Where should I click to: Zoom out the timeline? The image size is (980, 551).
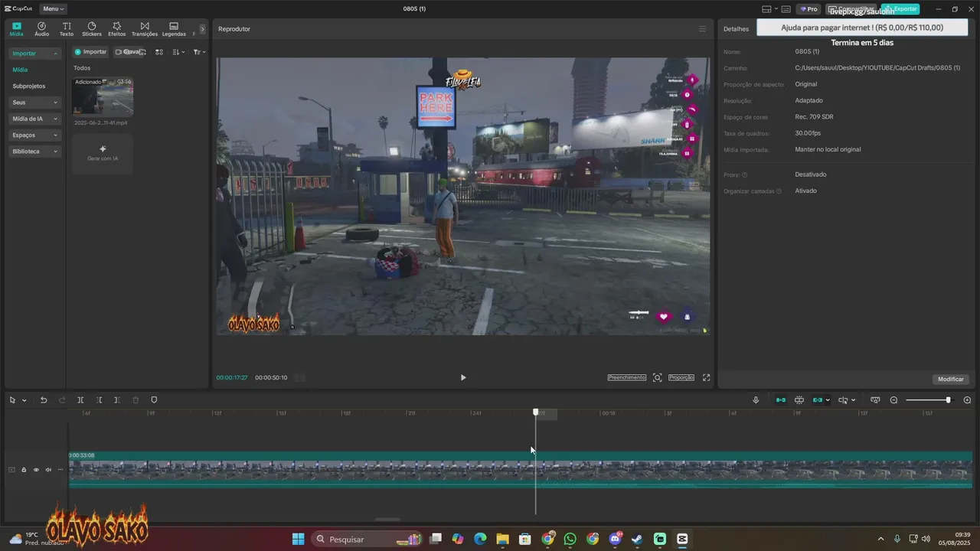(893, 400)
